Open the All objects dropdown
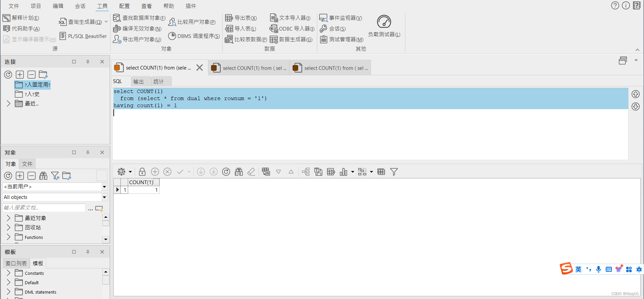Image resolution: width=644 pixels, height=299 pixels. point(104,197)
